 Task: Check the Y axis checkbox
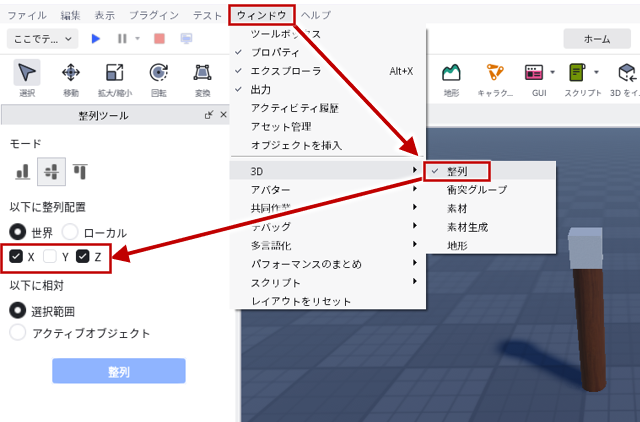(x=50, y=256)
